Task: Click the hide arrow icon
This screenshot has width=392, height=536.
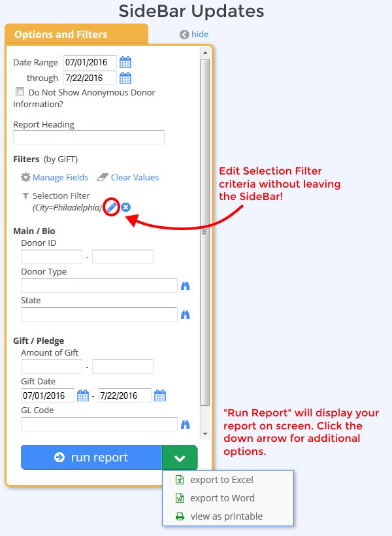Action: (x=184, y=35)
